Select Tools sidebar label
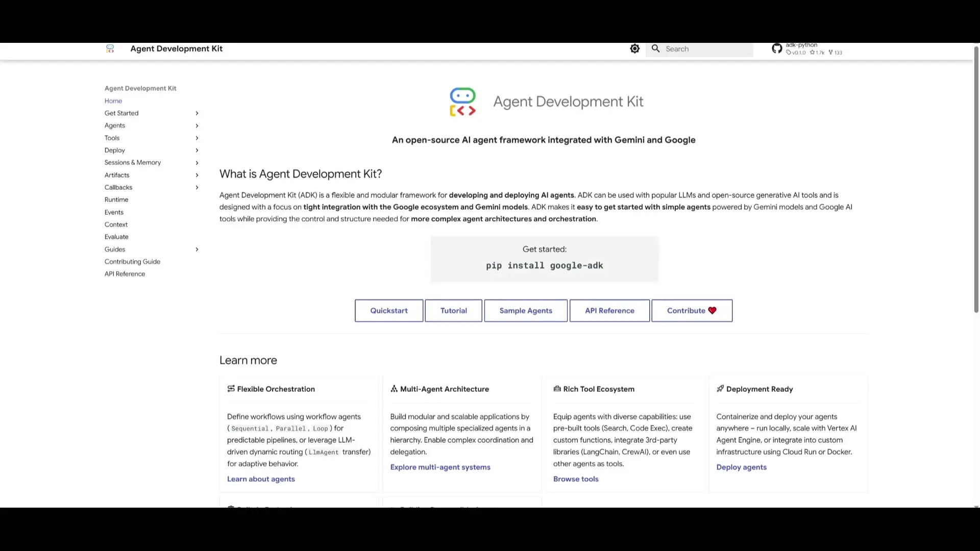The image size is (980, 551). click(112, 138)
